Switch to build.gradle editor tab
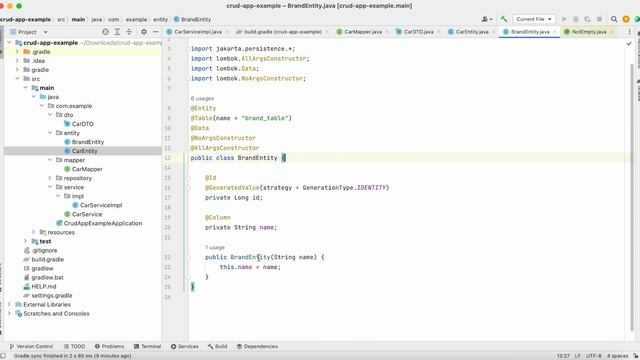This screenshot has width=640, height=360. coord(283,32)
